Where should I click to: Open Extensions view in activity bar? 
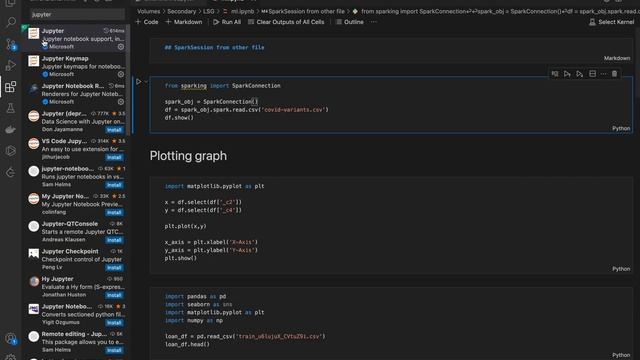pyautogui.click(x=11, y=87)
